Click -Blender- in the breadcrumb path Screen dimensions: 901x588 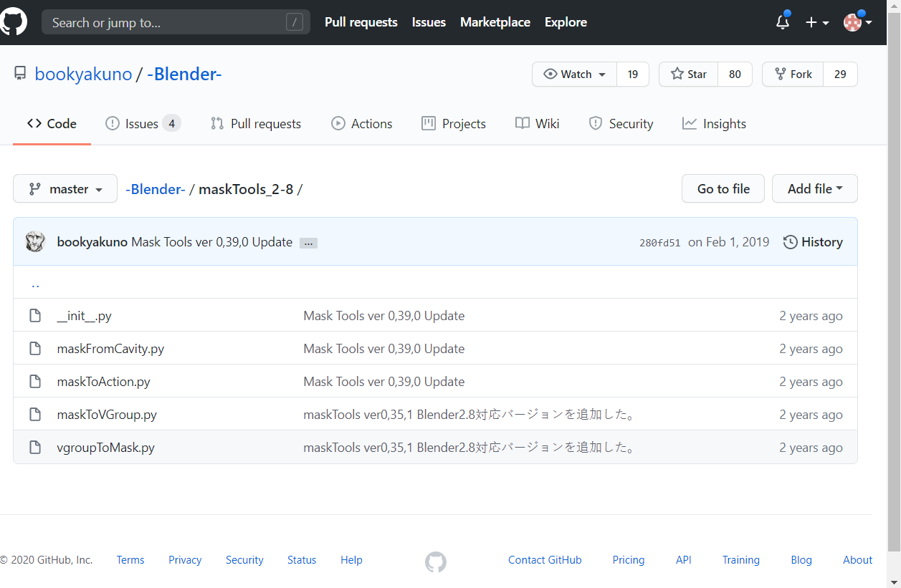tap(156, 189)
